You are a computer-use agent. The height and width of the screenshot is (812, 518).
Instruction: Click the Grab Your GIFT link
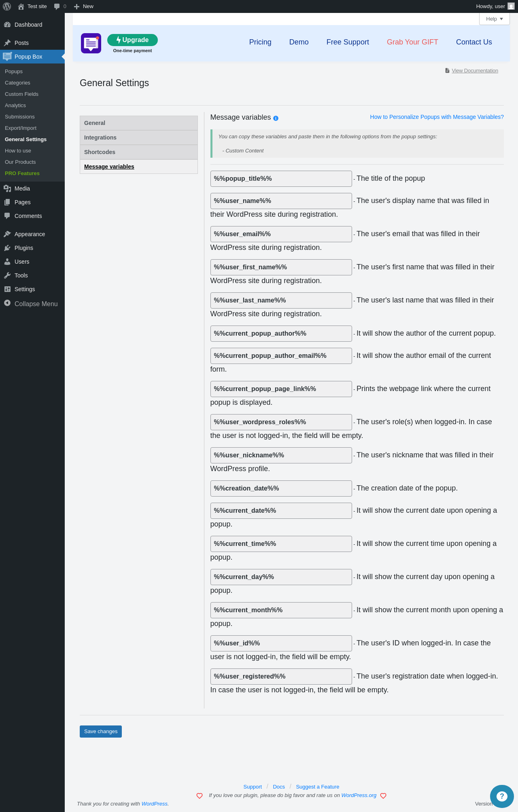[x=412, y=42]
